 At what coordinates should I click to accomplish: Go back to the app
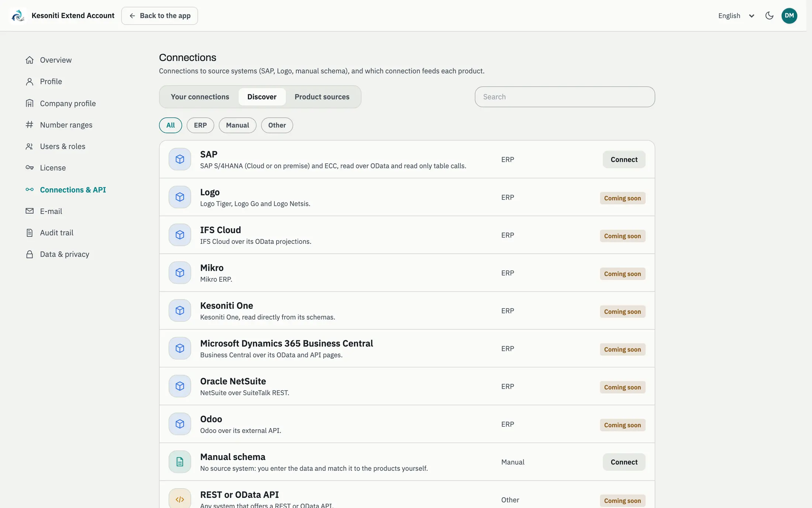159,16
